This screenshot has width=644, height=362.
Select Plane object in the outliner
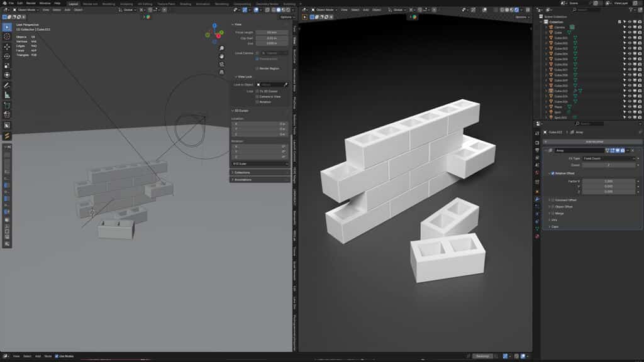[x=559, y=107]
